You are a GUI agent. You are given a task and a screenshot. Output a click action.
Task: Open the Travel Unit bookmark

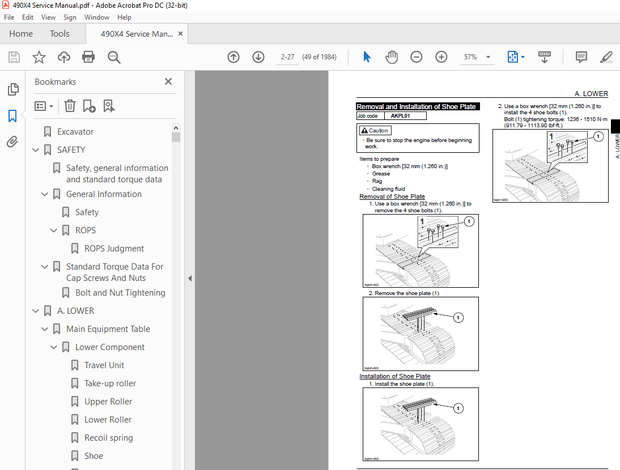pyautogui.click(x=104, y=365)
